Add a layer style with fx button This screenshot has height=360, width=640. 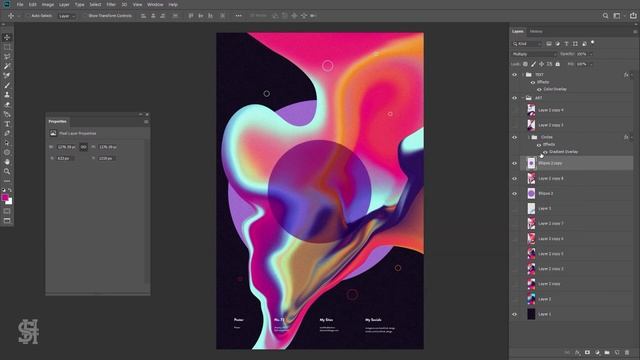click(578, 352)
